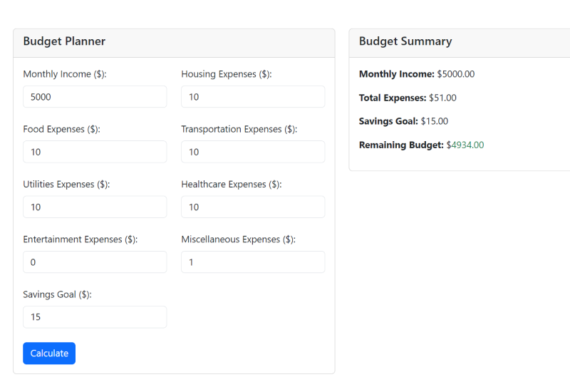Click the summary Monthly Income $5000.00 line

tap(417, 74)
